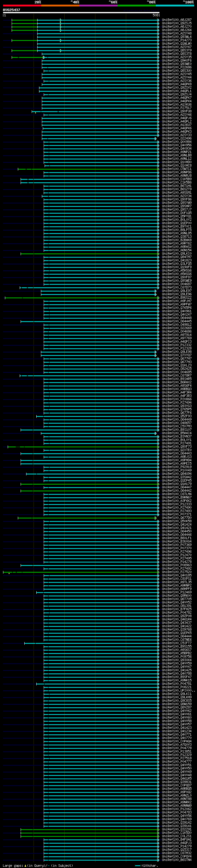Click the cyan ~100% identity legend segment
Viewport: 197px width, 868px height.
pos(175,6)
